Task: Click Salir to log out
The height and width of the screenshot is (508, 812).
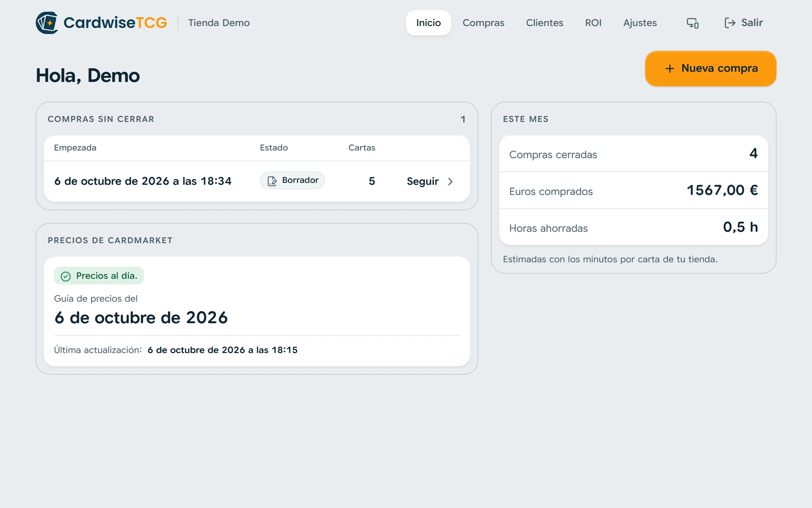Action: click(x=743, y=23)
